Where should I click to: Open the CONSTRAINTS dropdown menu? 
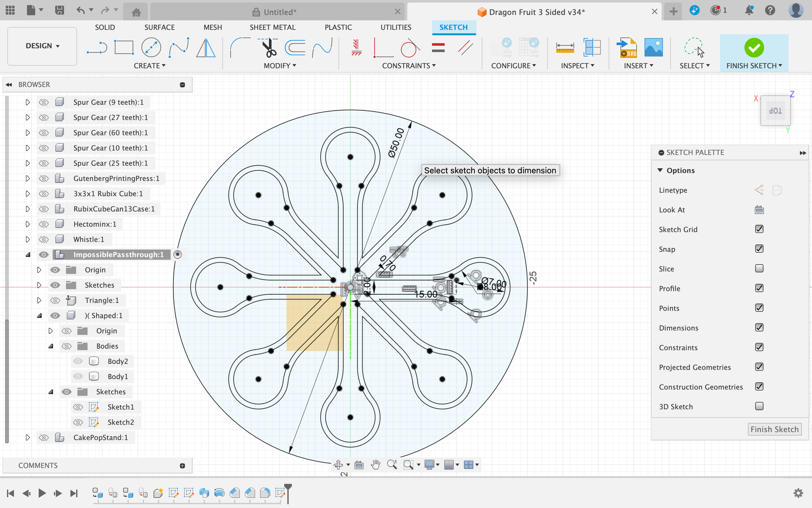point(409,66)
